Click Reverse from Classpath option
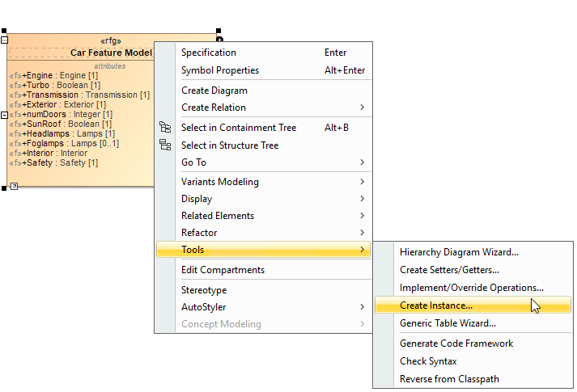This screenshot has width=577, height=392. (449, 379)
